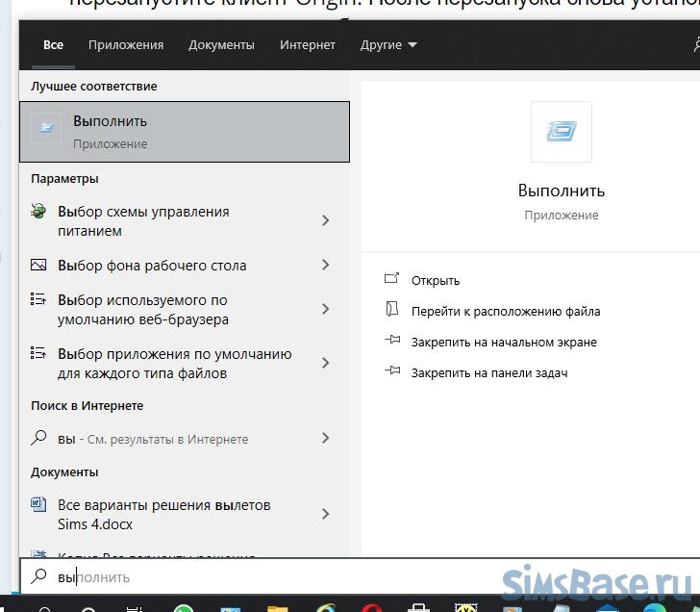Click the WhatsApp icon in the taskbar

[183, 606]
